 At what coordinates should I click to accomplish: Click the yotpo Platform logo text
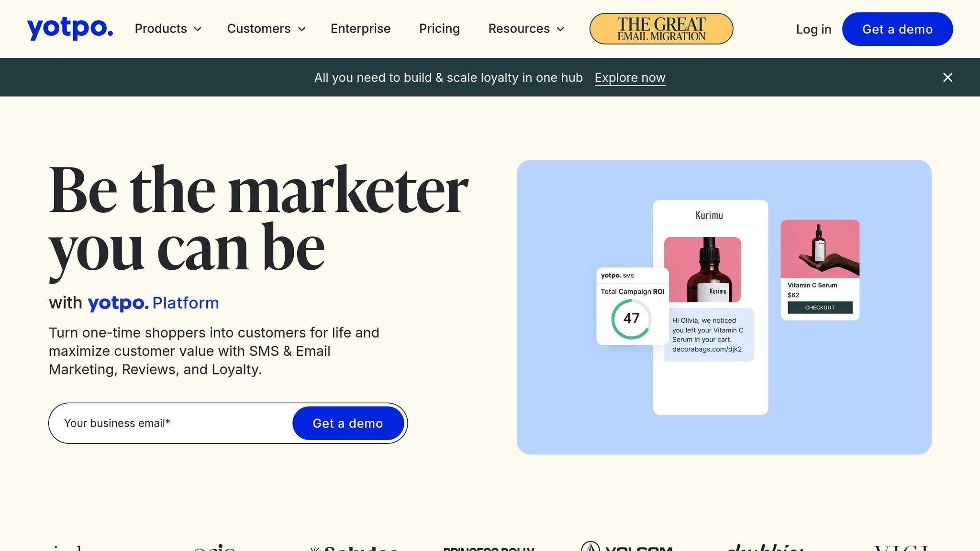click(x=153, y=303)
